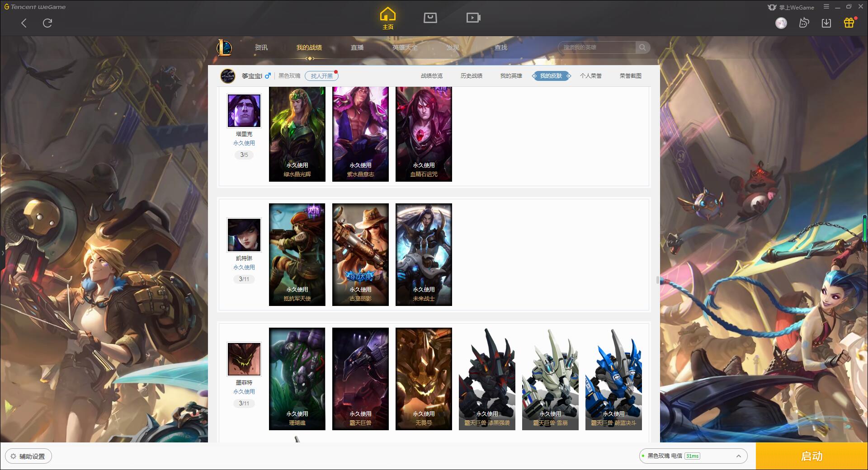
Task: Click the 启动 launch button
Action: point(812,456)
